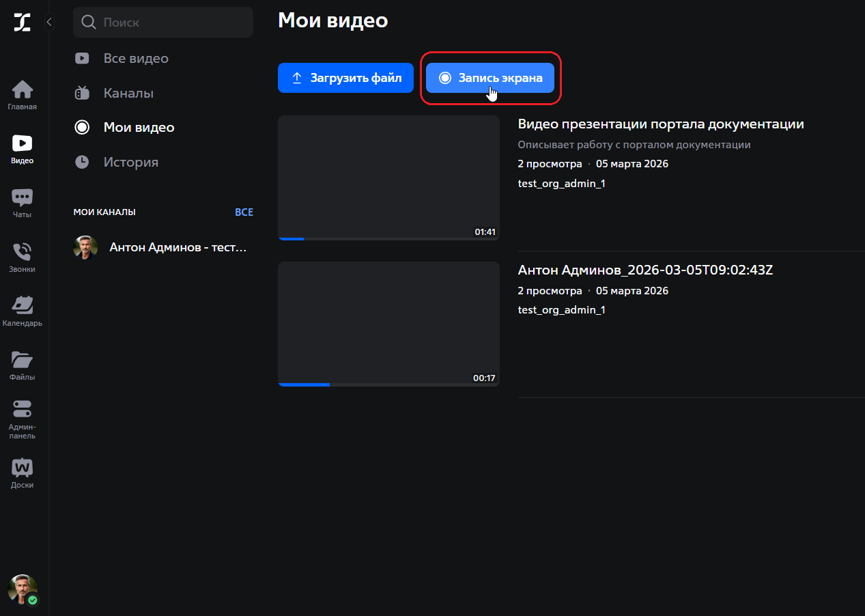Go to Каналы menu item
Screen dimensions: 865x616
point(128,93)
